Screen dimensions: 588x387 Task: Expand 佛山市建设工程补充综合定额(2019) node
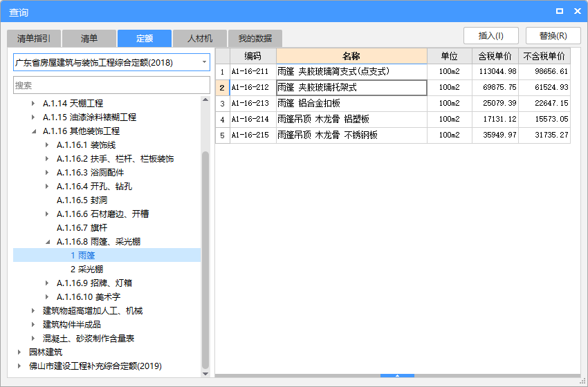(x=19, y=366)
